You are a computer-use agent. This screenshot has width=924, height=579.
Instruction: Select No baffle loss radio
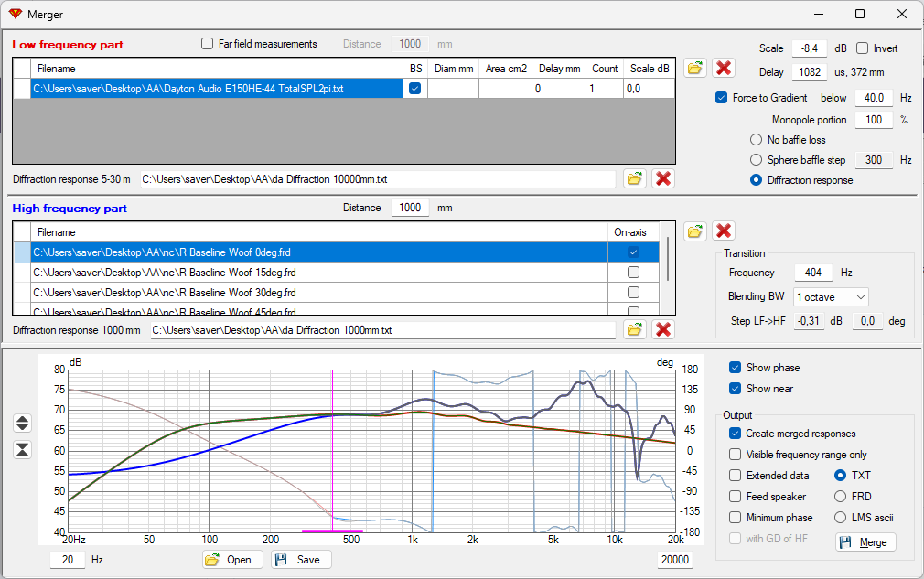(756, 140)
